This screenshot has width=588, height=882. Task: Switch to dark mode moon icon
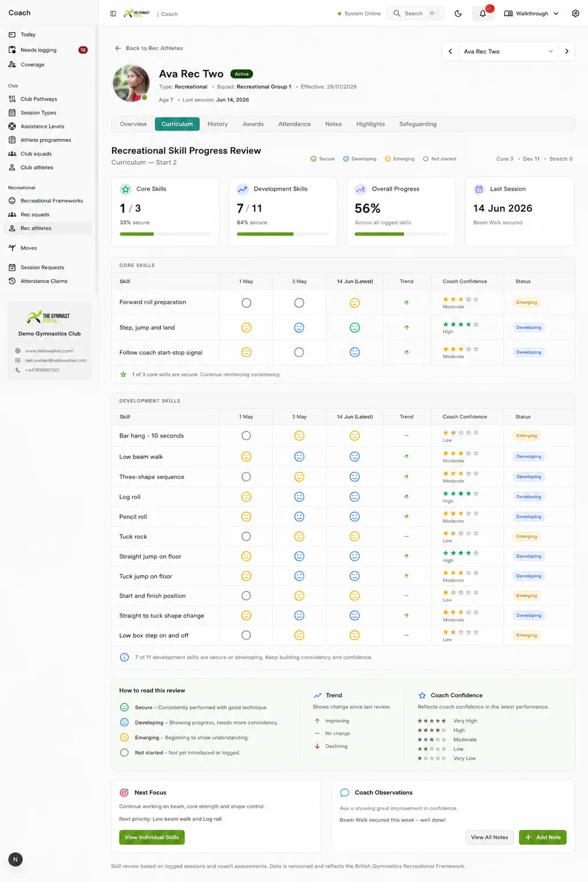[x=458, y=14]
